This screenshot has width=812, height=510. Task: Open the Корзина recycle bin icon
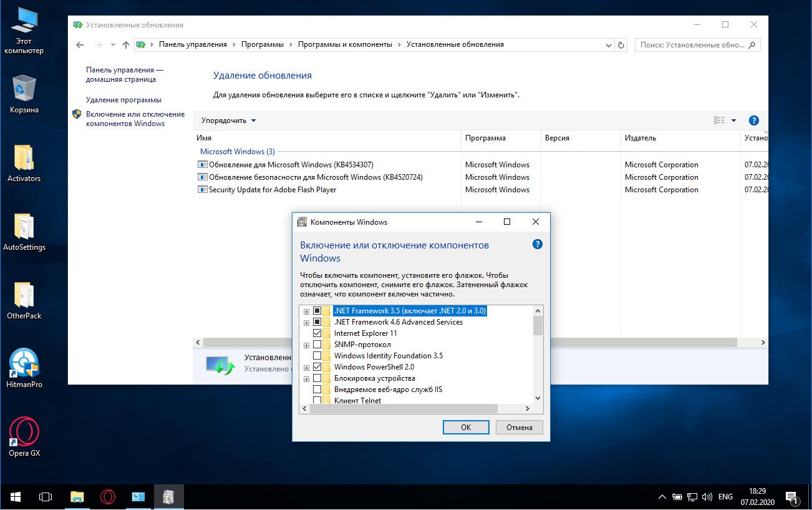(24, 94)
